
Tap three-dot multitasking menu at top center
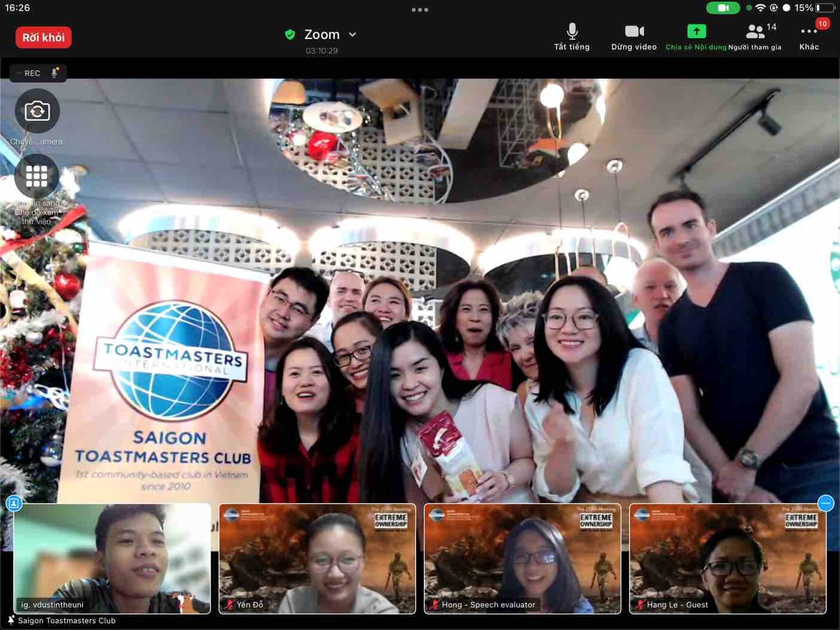click(420, 10)
